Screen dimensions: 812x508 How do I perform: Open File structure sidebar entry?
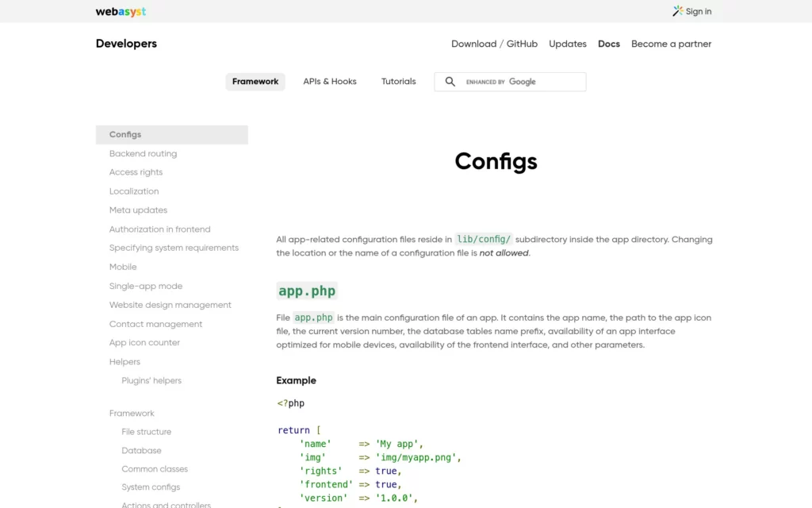(147, 432)
